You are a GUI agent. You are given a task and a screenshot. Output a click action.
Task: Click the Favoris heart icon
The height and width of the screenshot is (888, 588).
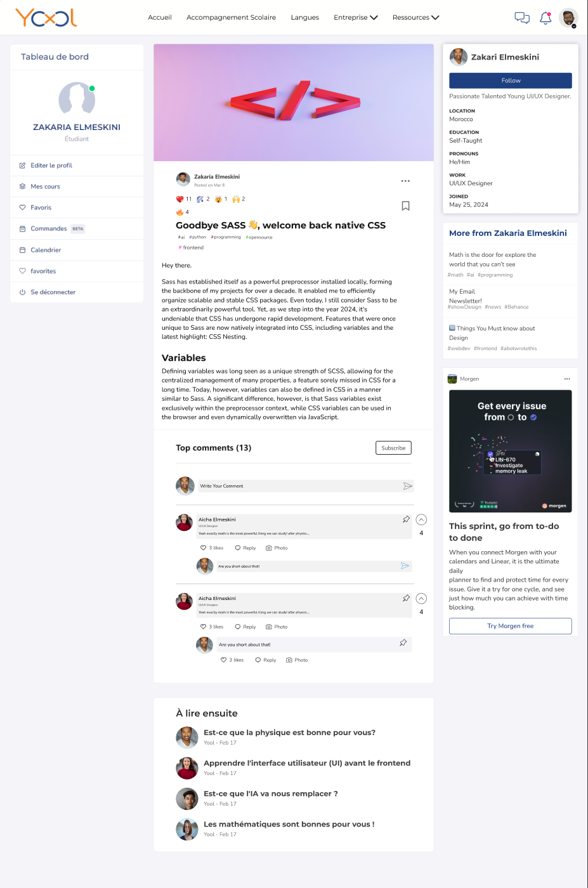pos(22,207)
